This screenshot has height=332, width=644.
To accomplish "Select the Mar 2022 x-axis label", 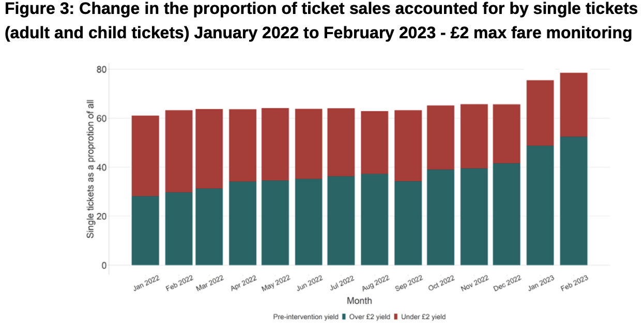I will (210, 283).
